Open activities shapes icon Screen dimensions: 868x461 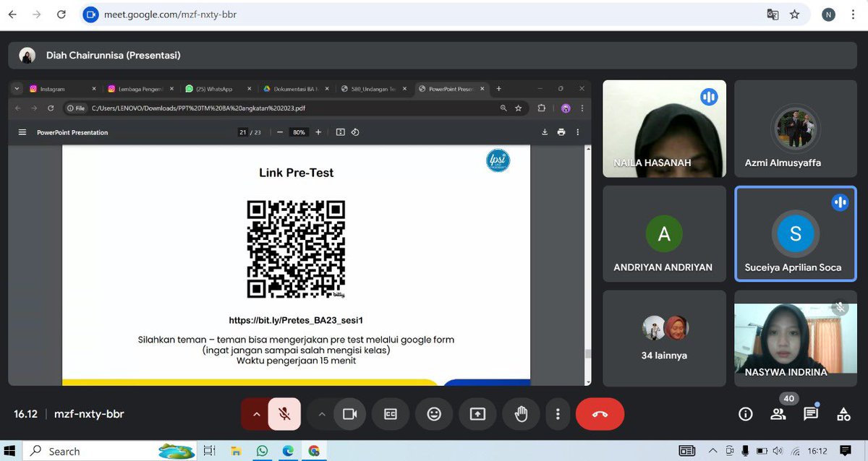tap(843, 414)
